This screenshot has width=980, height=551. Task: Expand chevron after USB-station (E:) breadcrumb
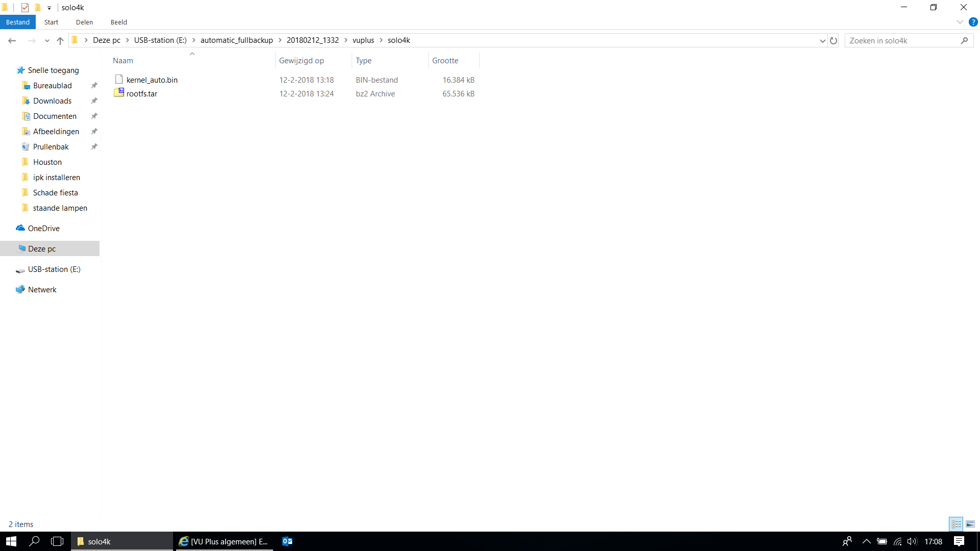(194, 40)
